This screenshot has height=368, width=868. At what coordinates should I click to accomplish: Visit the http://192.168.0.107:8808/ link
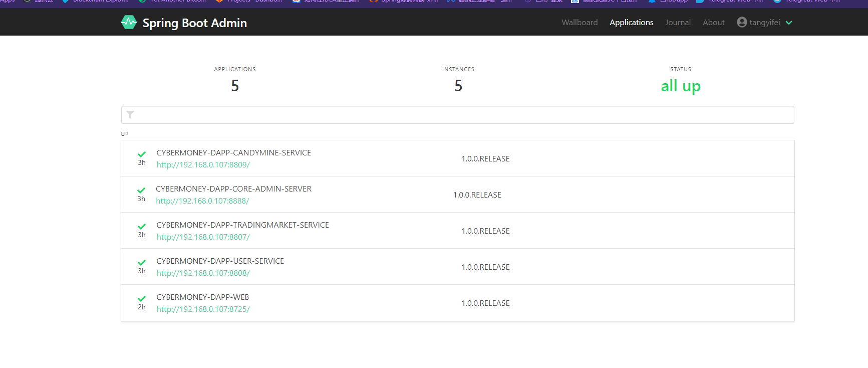[203, 273]
